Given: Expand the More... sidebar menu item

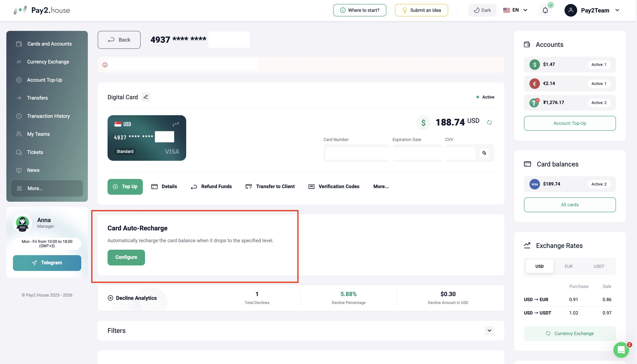Looking at the screenshot, I should [47, 189].
